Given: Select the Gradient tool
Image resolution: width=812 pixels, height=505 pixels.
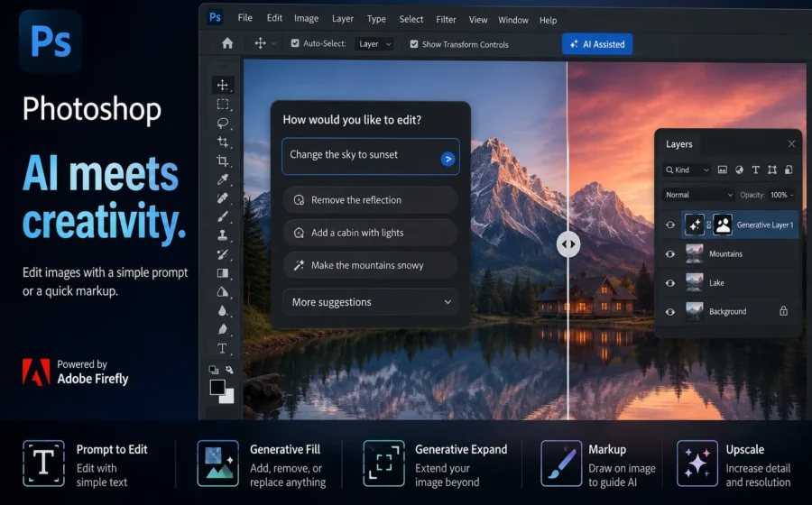Looking at the screenshot, I should [223, 273].
